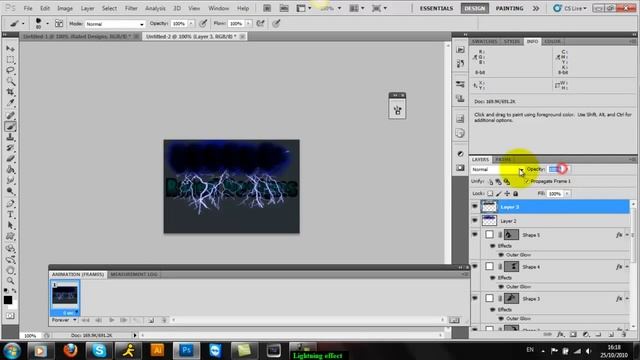
Task: Open the Image menu
Action: [x=64, y=8]
